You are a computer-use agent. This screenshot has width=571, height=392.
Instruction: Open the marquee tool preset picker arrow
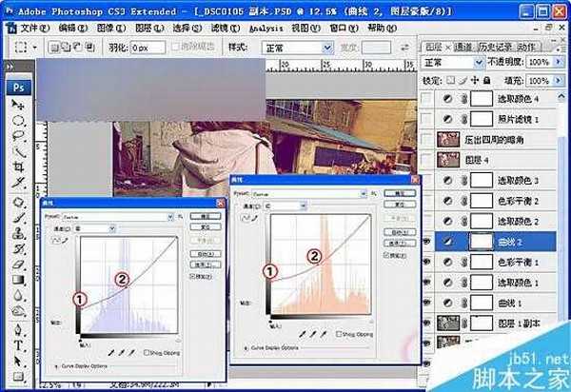coord(35,48)
